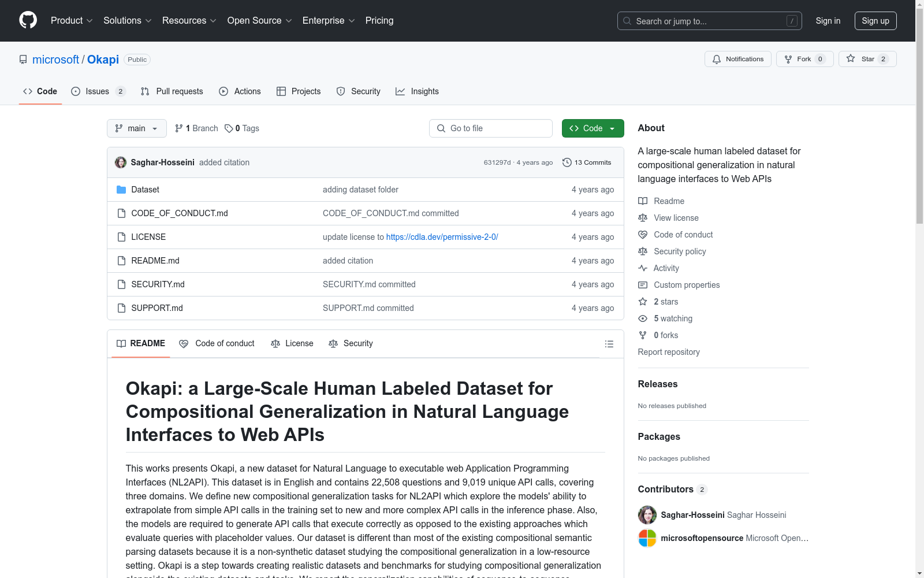Click the LICENSE file icon
The width and height of the screenshot is (924, 578).
coord(121,237)
